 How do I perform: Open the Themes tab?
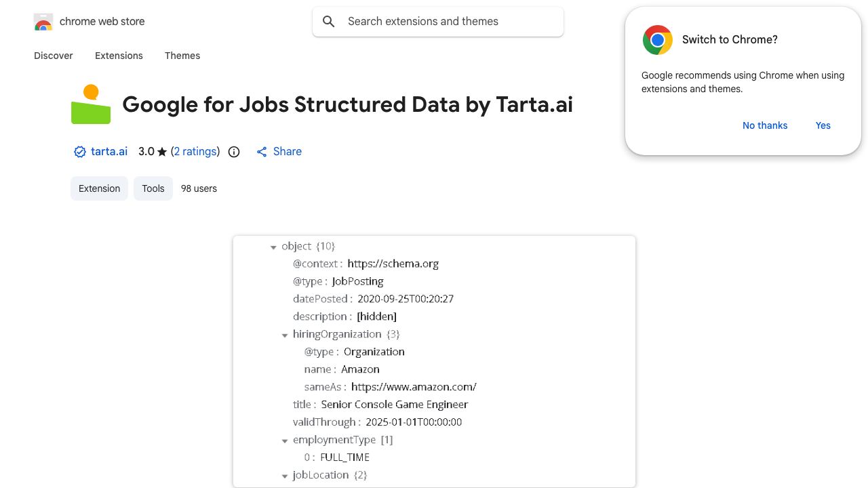click(182, 56)
